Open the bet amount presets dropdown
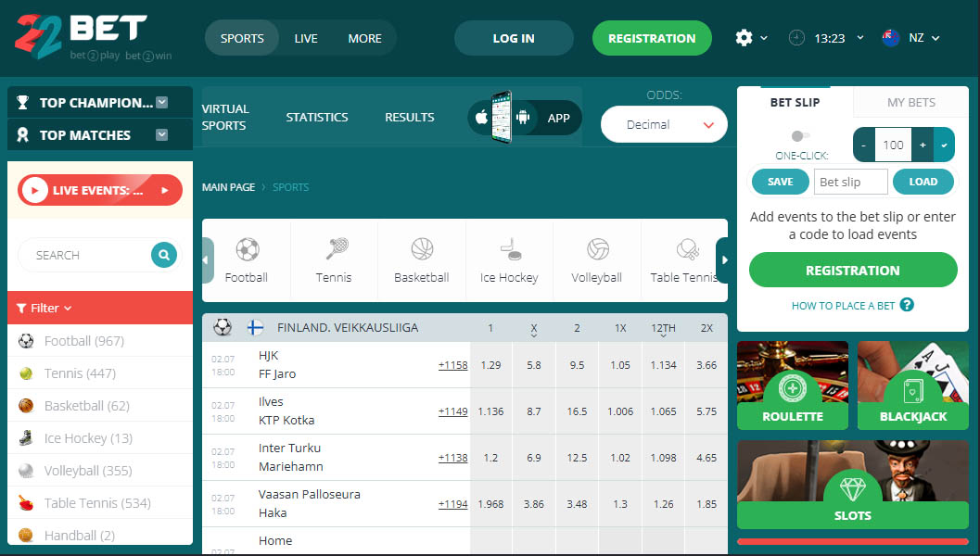 pyautogui.click(x=944, y=145)
